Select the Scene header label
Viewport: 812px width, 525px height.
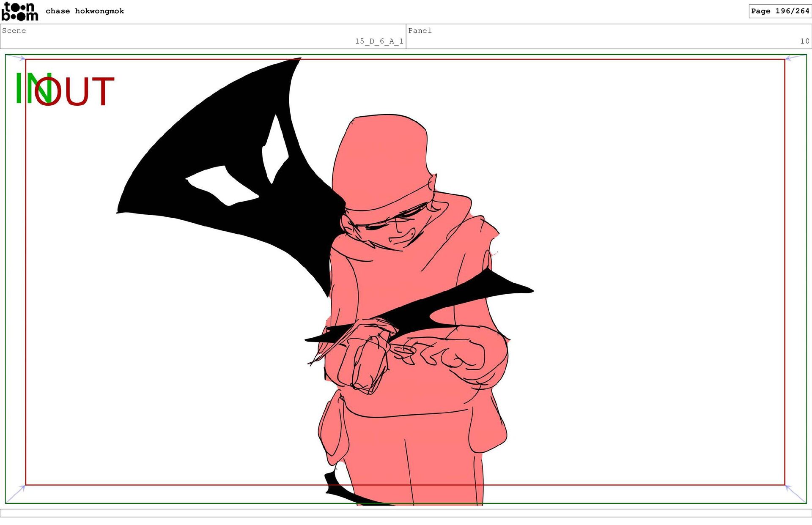pyautogui.click(x=14, y=30)
